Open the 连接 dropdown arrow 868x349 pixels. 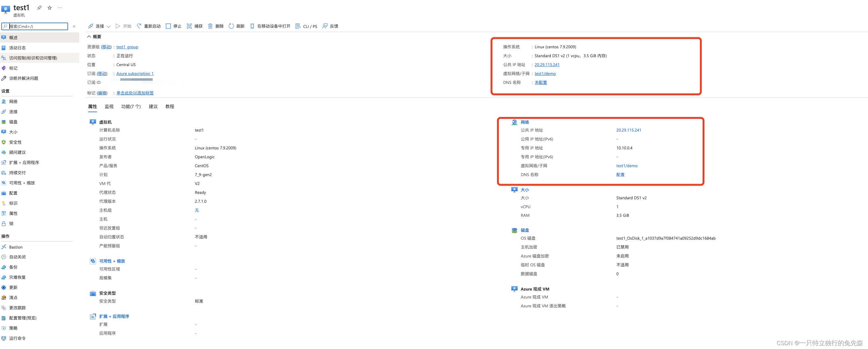pos(108,26)
